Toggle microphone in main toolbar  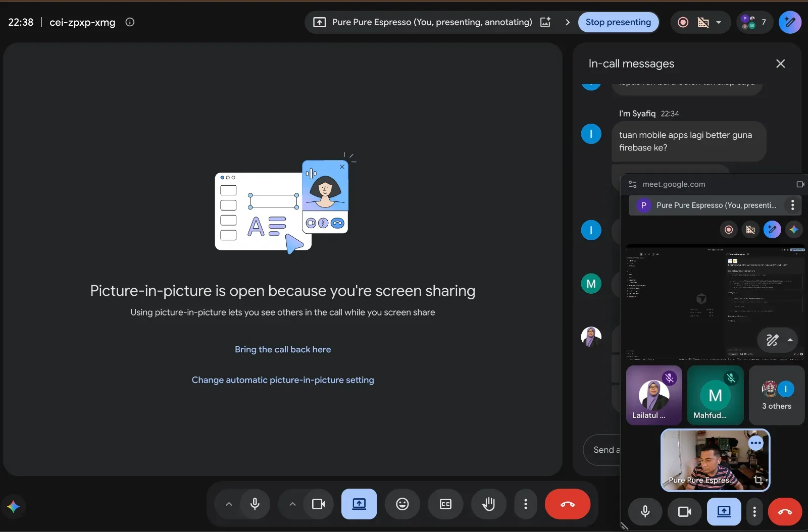[255, 504]
